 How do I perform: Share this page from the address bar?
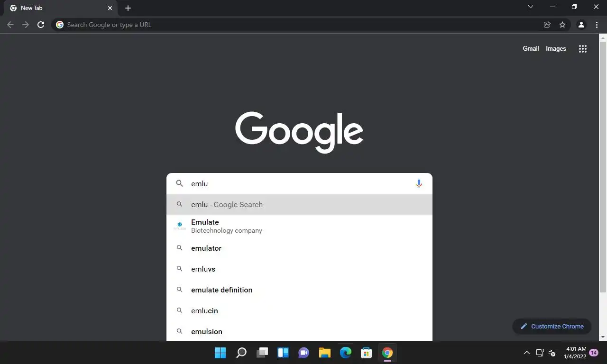(547, 25)
